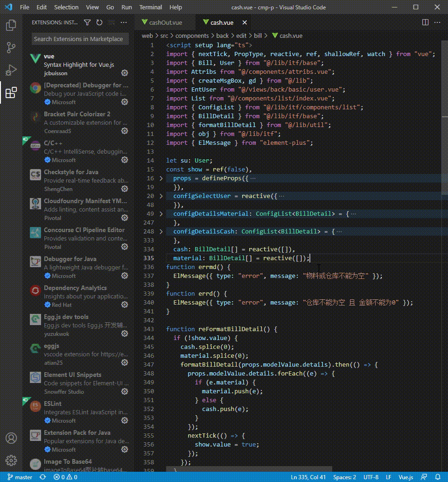Clear extensions search results icon
This screenshot has width=448, height=482.
click(112, 22)
